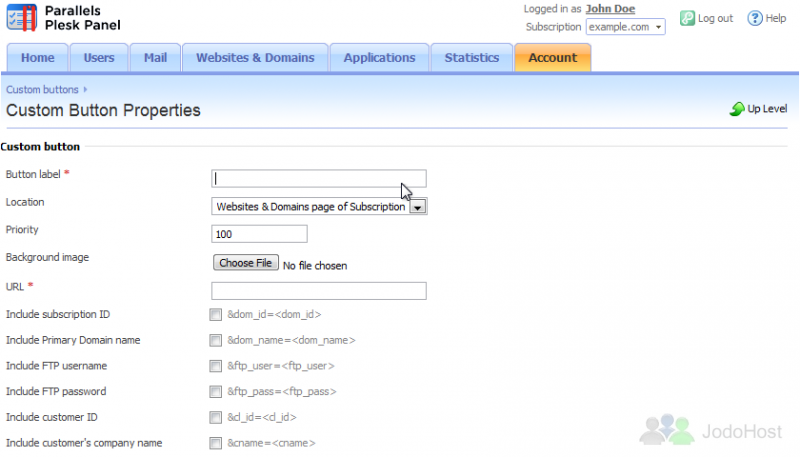800x457 pixels.
Task: Enable Include subscription ID checkbox
Action: coord(215,315)
